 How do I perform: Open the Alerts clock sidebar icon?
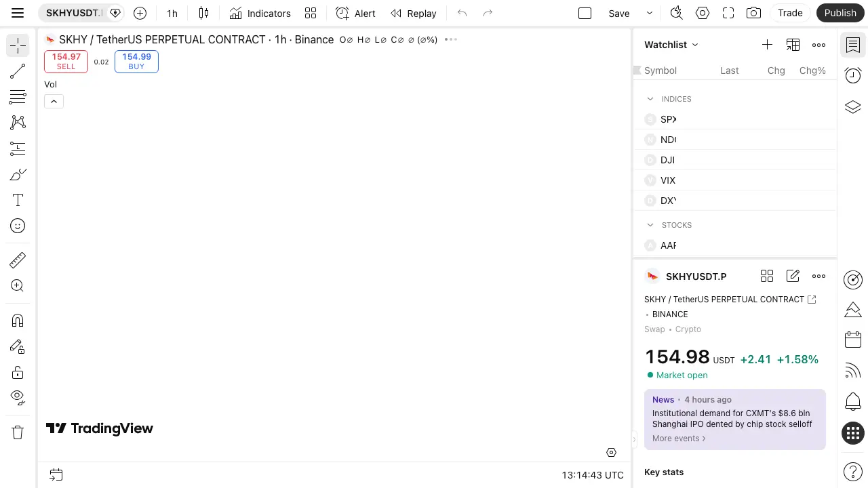point(853,75)
